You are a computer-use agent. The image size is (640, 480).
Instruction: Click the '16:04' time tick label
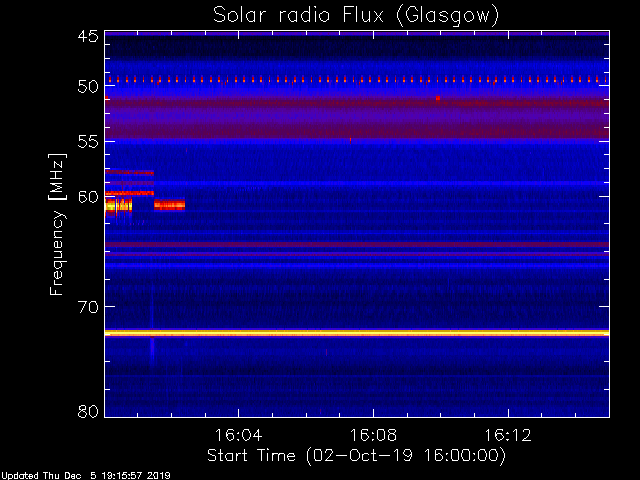[x=238, y=435]
